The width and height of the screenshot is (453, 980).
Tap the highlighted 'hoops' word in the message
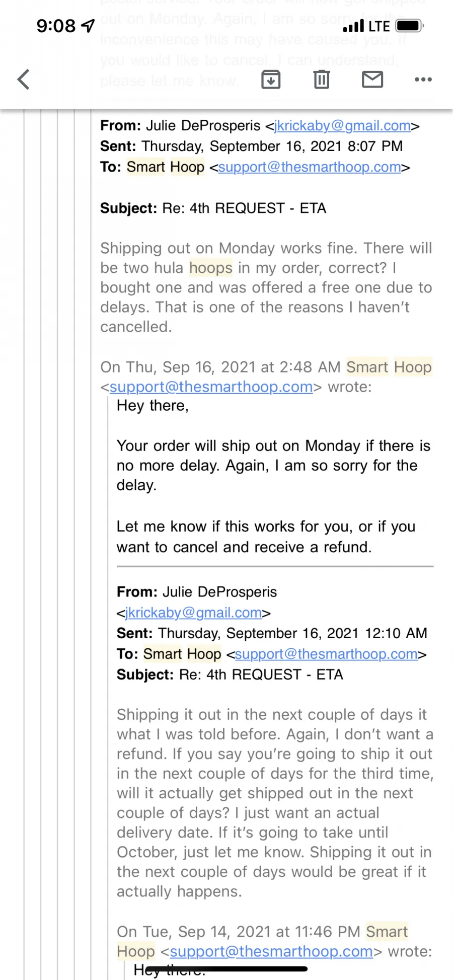(211, 268)
